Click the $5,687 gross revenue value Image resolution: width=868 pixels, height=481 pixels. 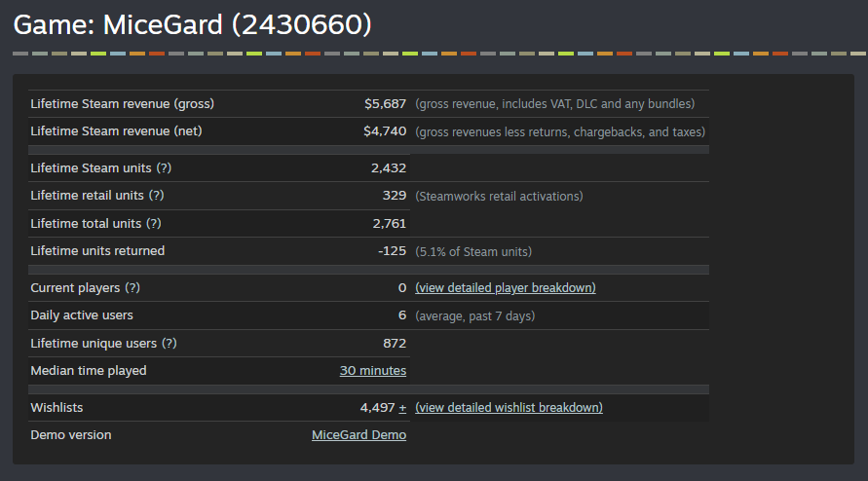click(385, 103)
